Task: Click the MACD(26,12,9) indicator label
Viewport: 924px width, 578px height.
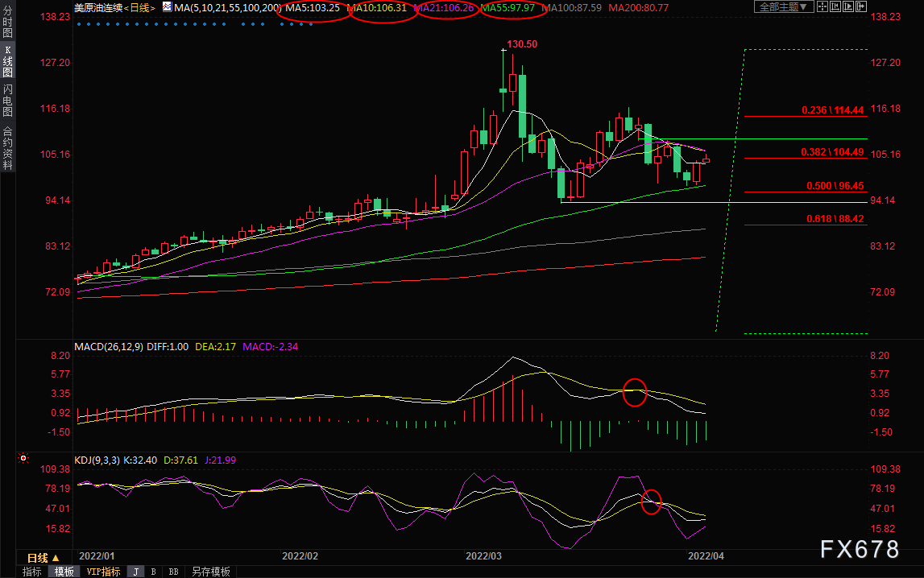Action: 107,346
